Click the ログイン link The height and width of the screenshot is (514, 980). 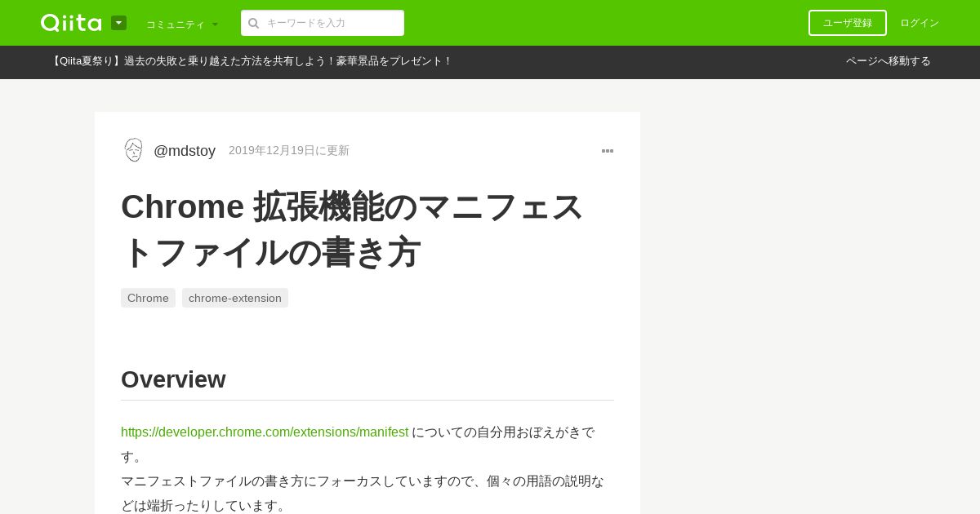coord(920,23)
